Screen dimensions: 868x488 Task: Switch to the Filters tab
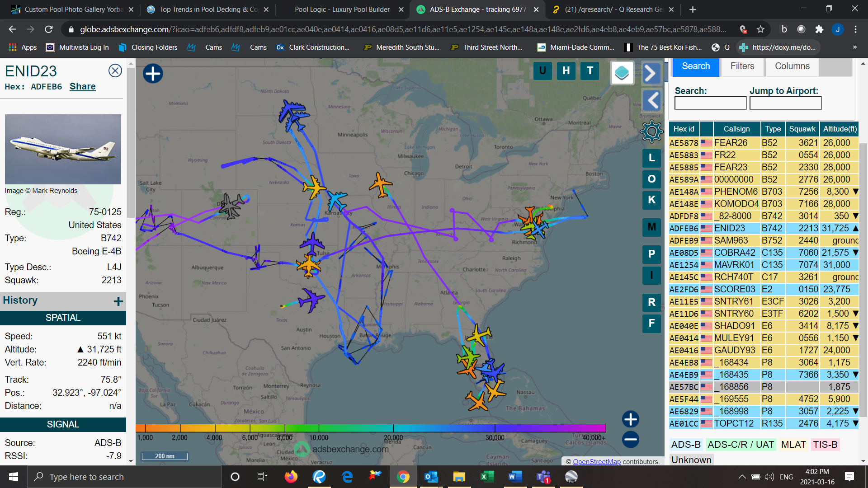tap(742, 66)
